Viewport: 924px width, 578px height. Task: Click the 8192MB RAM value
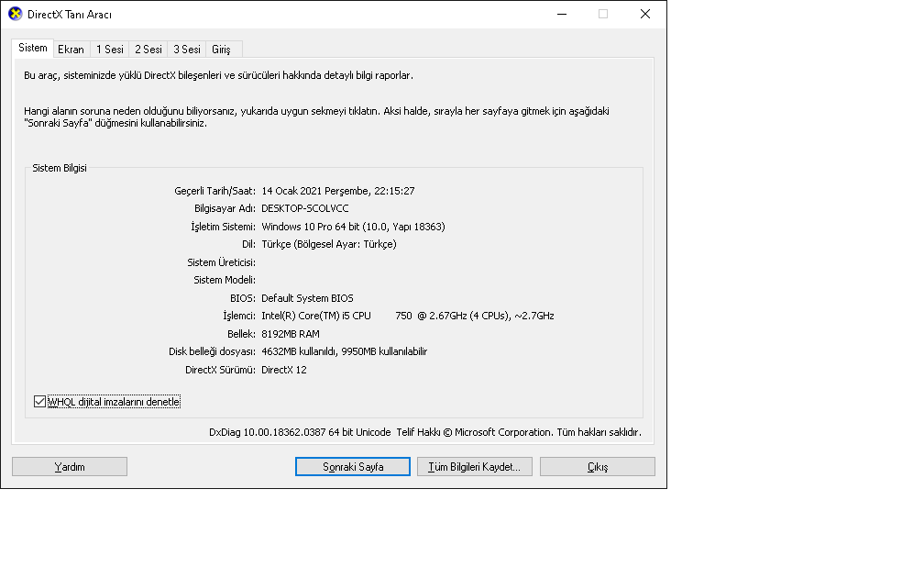[x=290, y=334]
